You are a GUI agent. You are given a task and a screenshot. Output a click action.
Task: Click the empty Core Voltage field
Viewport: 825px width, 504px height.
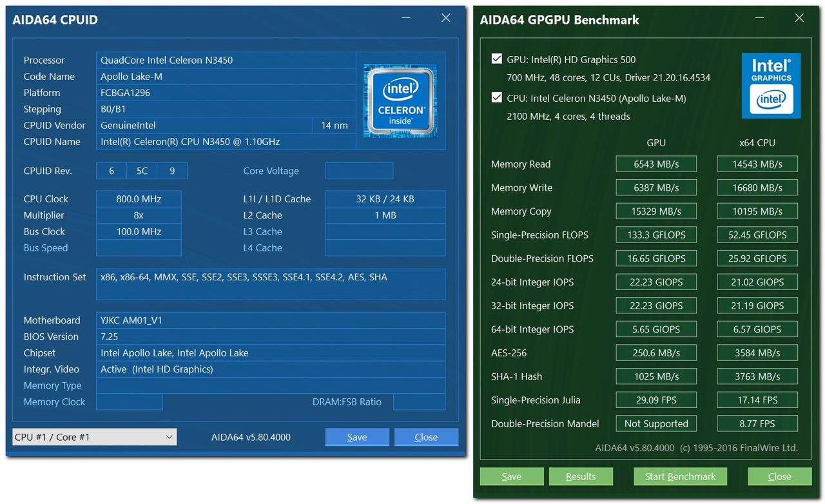click(359, 171)
